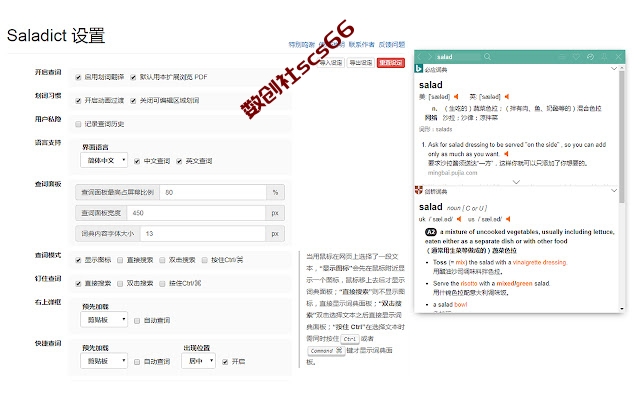The image size is (640, 400).
Task: Enable 记录查词历史 checkbox
Action: coord(78,124)
